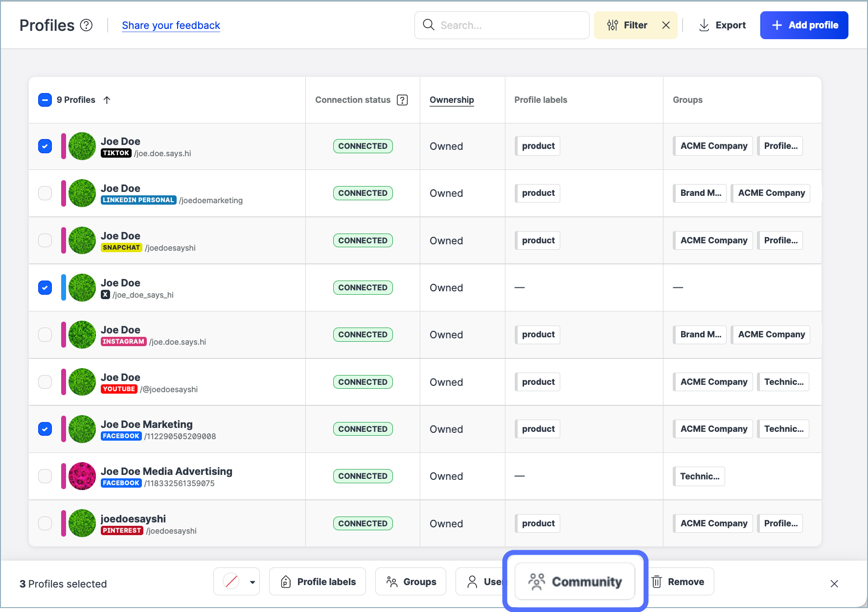Viewport: 868px width, 612px height.
Task: Open Profile labels bulk action
Action: [x=318, y=582]
